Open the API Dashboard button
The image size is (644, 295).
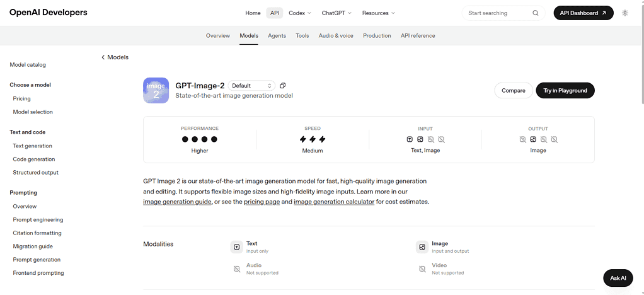[584, 13]
